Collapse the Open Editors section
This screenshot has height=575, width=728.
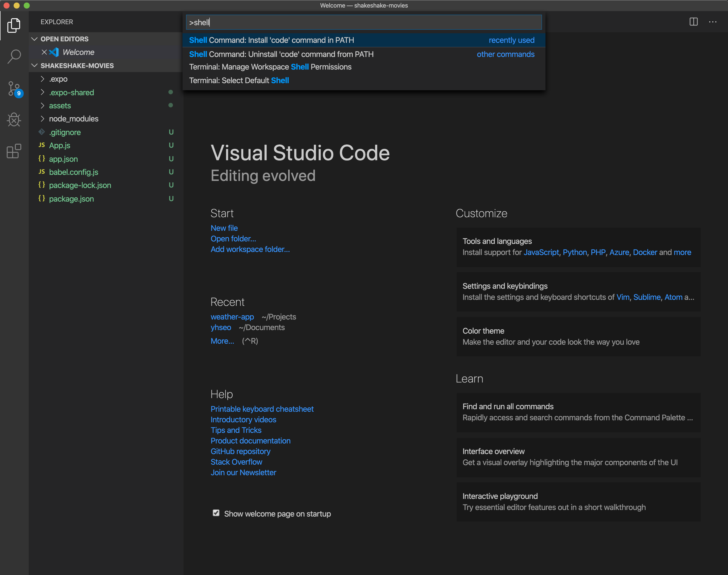[34, 39]
